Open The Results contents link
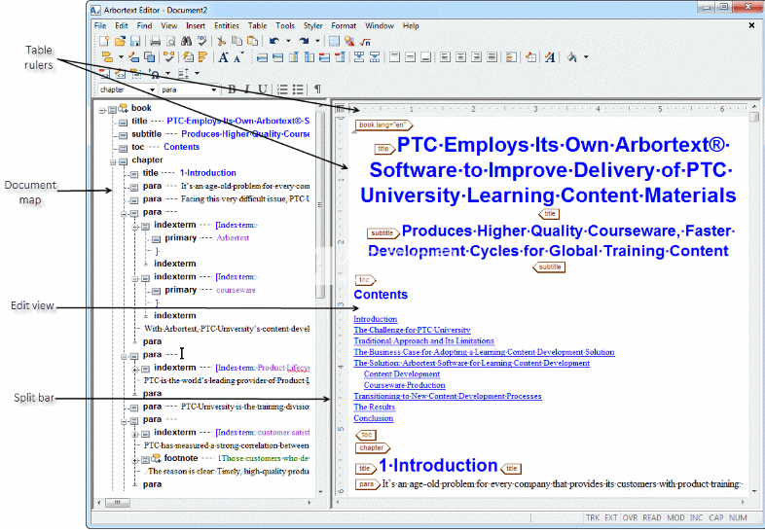Viewport: 765px width, 532px height. click(x=374, y=408)
